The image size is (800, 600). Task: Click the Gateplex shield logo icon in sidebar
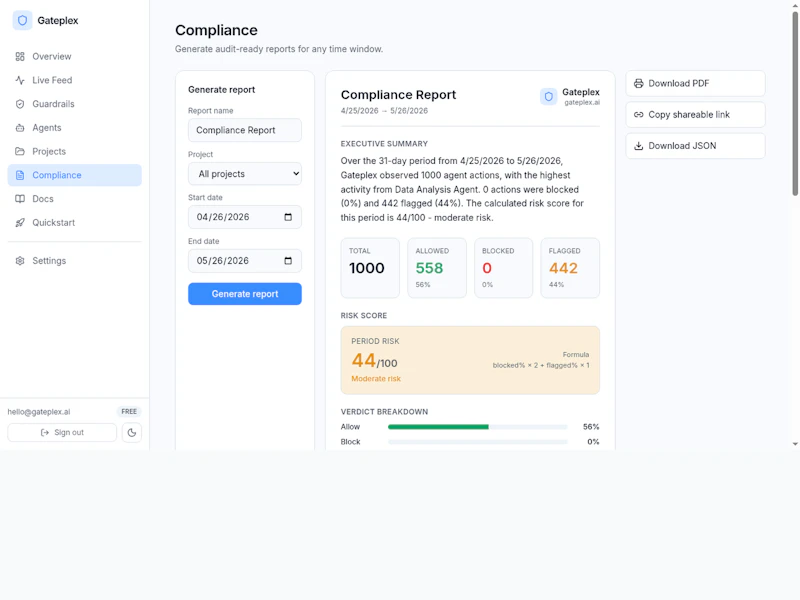pos(22,20)
